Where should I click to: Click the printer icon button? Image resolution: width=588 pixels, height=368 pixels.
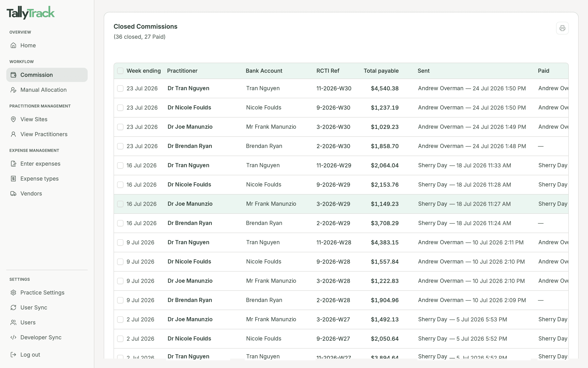point(562,28)
